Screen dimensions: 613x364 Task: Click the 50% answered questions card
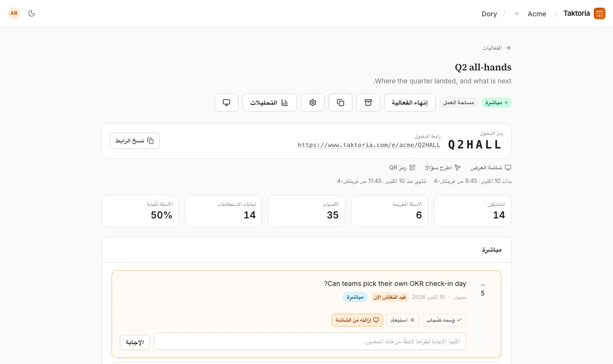coord(140,211)
